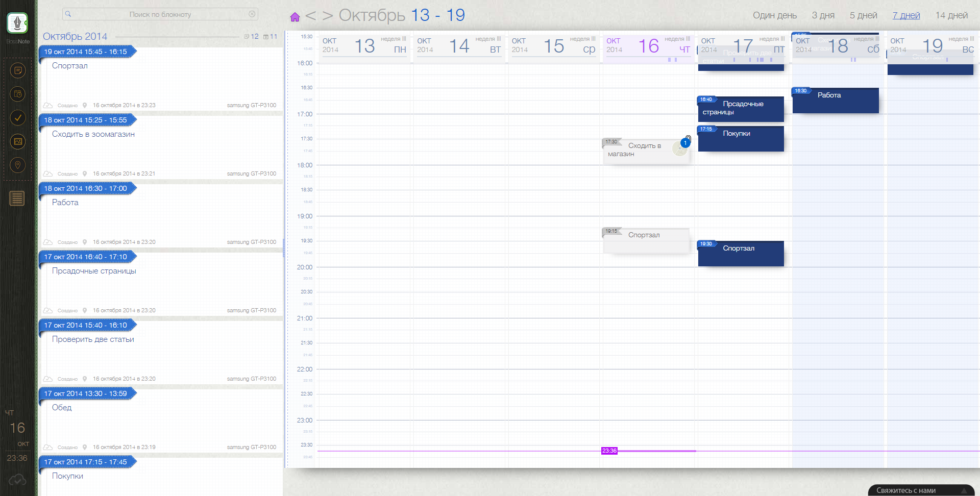
Task: Open note 17 окт 2014 16:40 - 17:10
Action: point(85,257)
